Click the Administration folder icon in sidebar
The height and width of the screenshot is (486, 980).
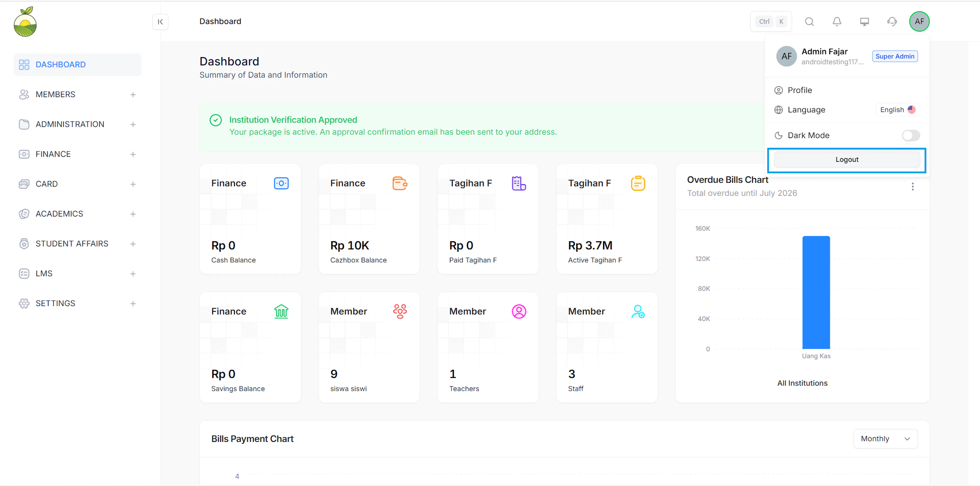(x=24, y=124)
